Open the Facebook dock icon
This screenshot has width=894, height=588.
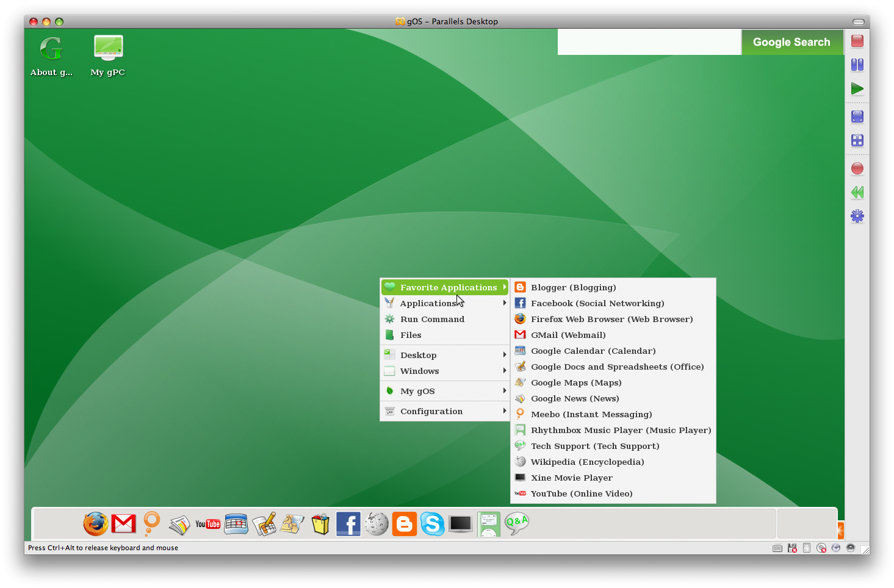(348, 524)
